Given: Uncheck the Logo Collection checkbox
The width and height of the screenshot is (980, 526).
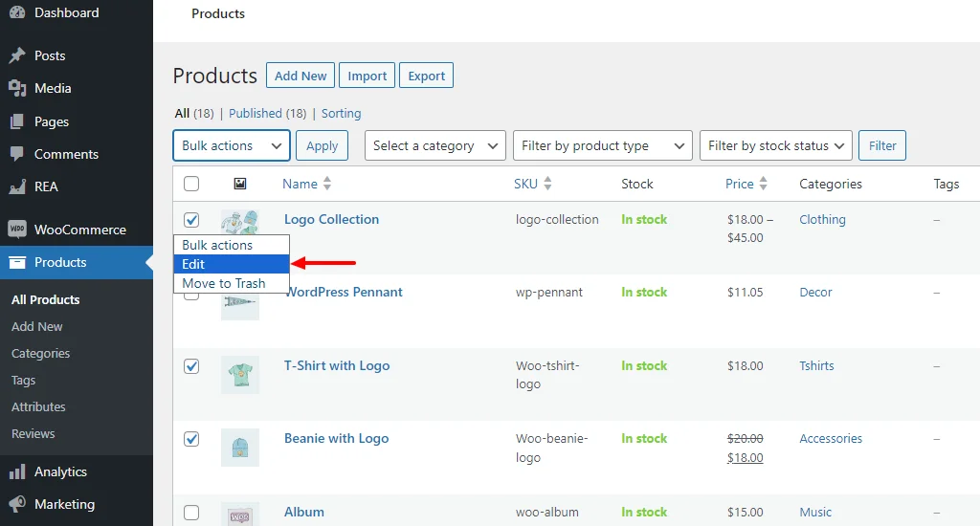Looking at the screenshot, I should tap(191, 220).
